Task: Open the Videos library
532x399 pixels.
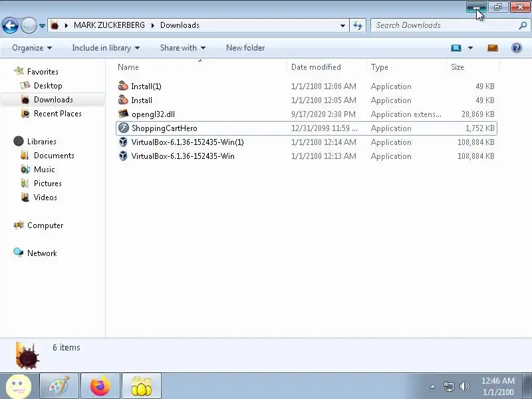Action: coord(45,197)
